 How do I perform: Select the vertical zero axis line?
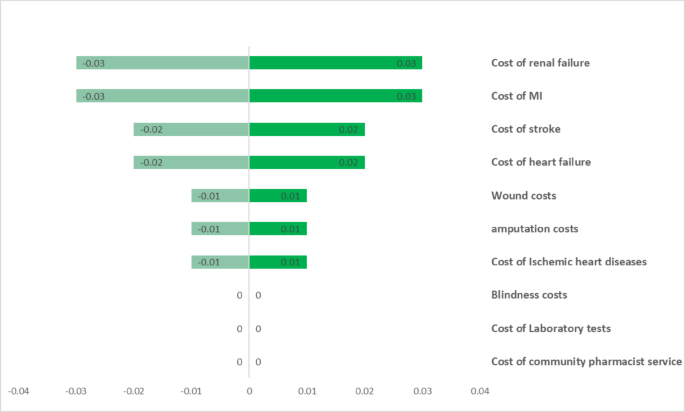pyautogui.click(x=249, y=212)
